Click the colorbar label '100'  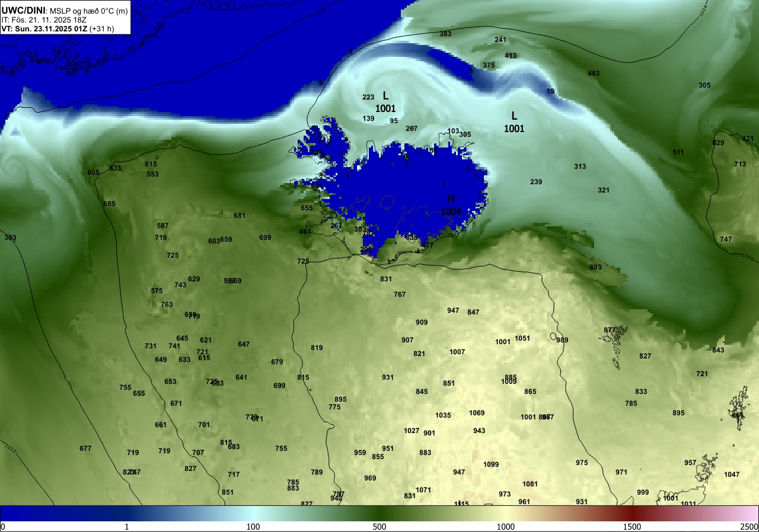tap(253, 527)
